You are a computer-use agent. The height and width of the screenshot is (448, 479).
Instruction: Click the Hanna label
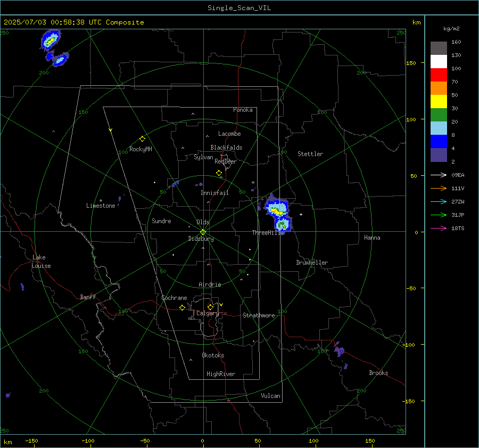coord(372,238)
